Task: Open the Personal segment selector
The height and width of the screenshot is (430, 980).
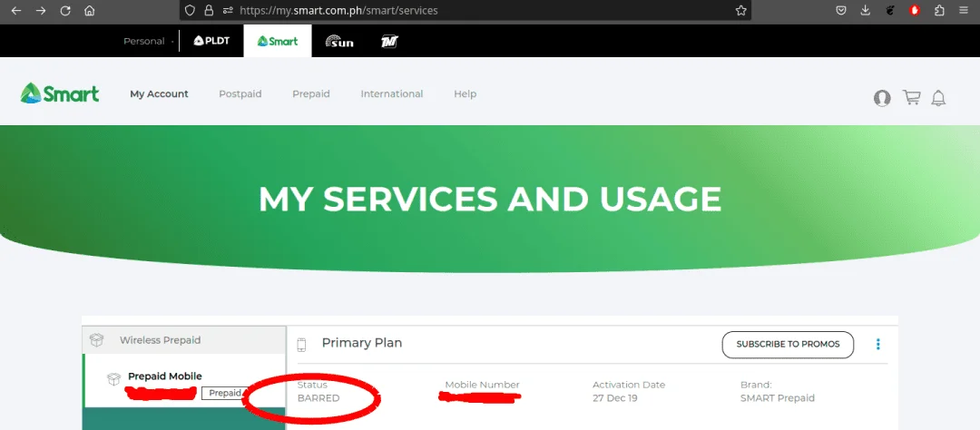Action: (x=148, y=41)
